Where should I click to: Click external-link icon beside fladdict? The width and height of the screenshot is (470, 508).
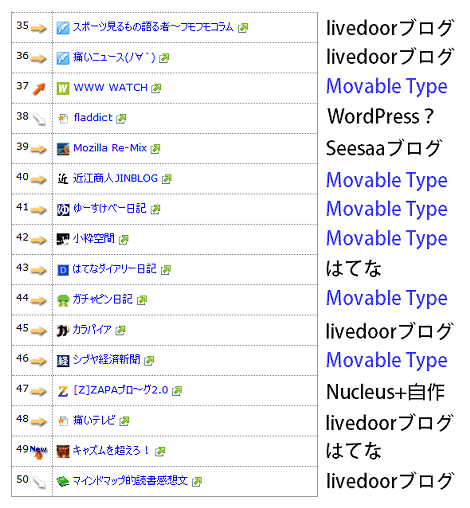121,119
